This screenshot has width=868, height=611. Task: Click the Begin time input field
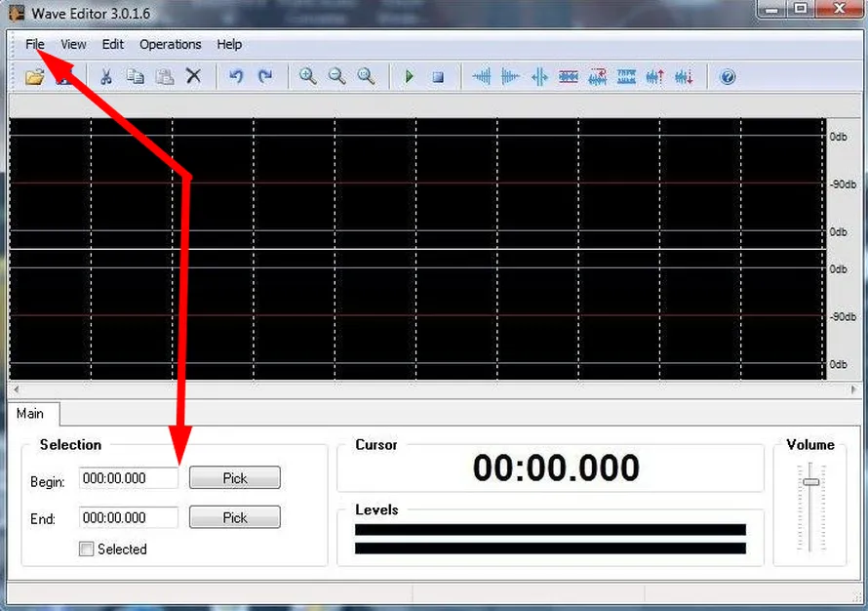129,478
